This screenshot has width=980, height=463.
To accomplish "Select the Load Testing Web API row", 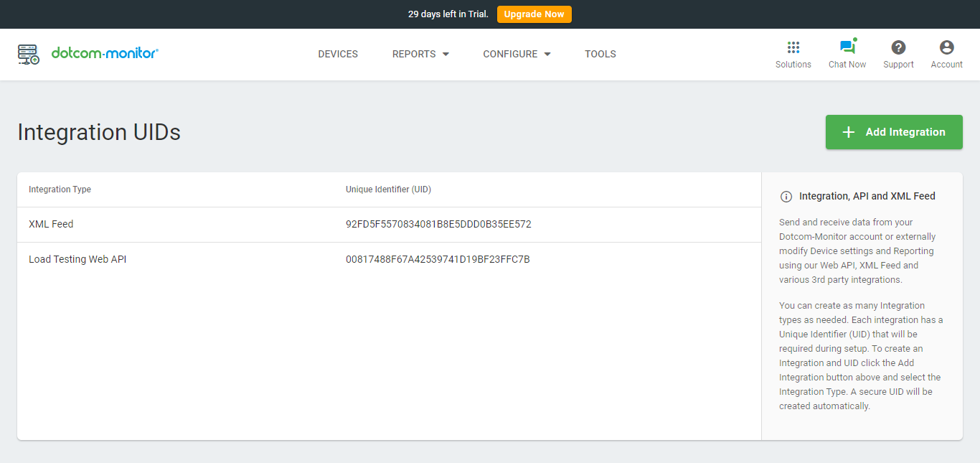I will pos(77,259).
